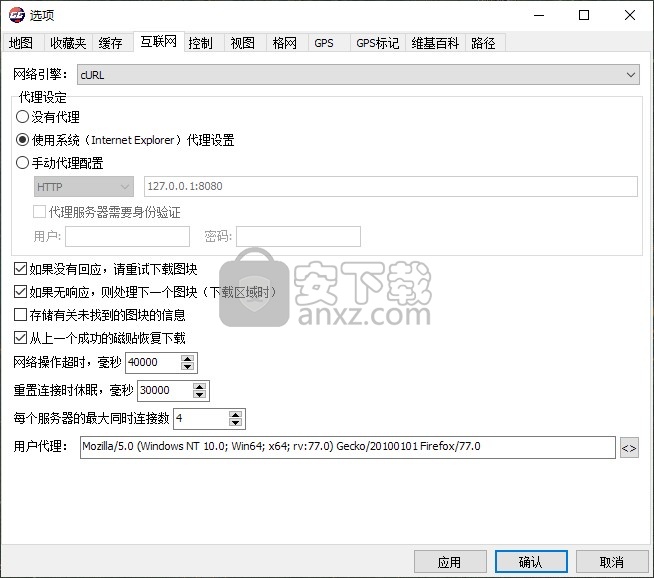Click the 重置连接时休眠 value field 30000

click(x=166, y=390)
